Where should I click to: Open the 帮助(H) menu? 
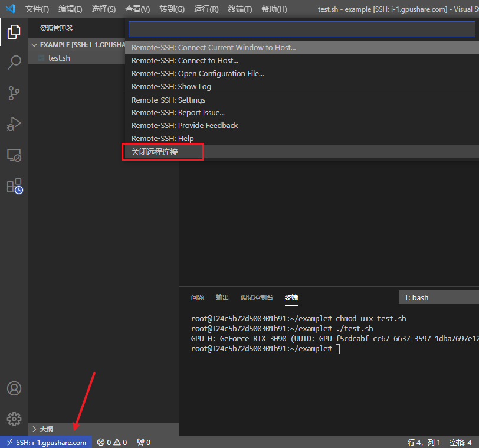click(274, 9)
